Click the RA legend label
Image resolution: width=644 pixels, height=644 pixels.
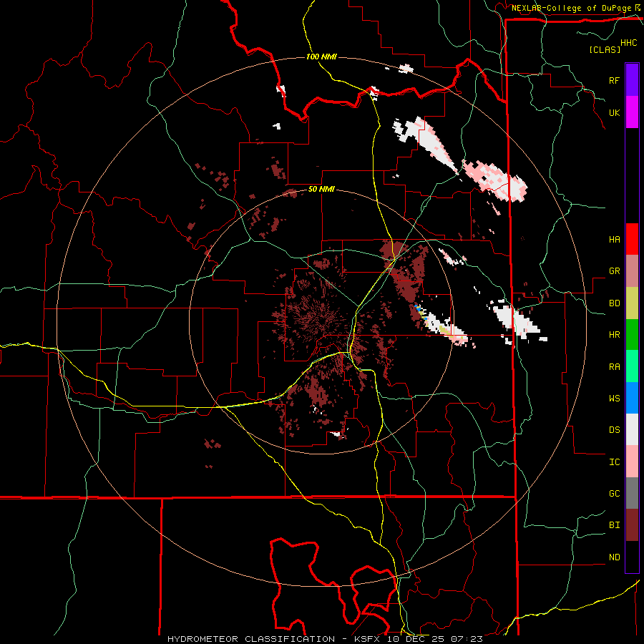[614, 366]
